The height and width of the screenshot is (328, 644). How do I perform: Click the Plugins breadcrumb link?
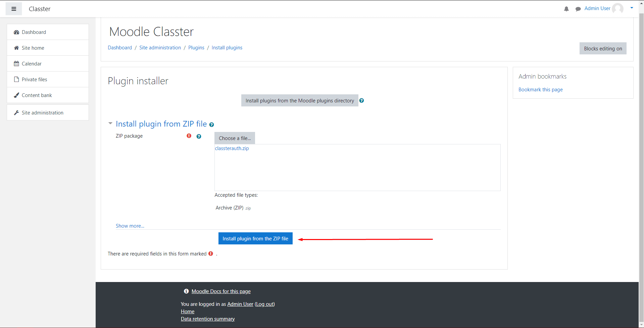196,48
